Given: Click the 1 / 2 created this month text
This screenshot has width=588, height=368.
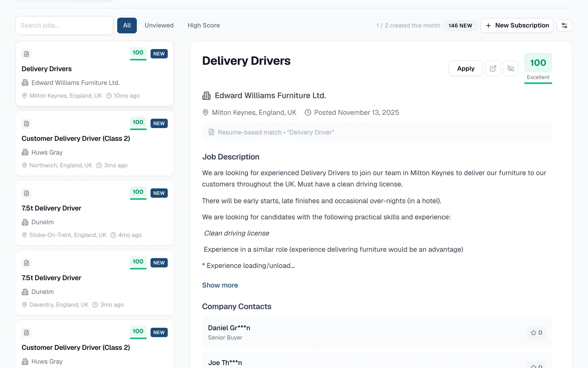Looking at the screenshot, I should coord(408,25).
